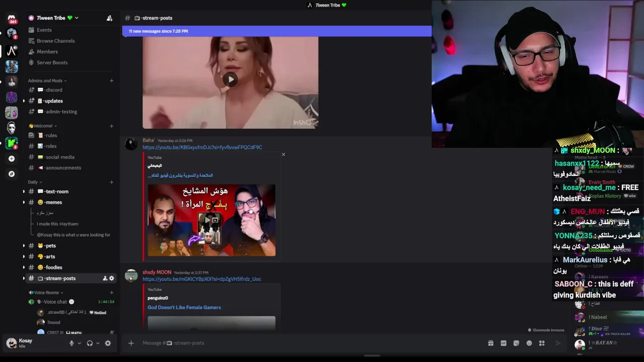The image size is (644, 362).
Task: Click Baha's avatar in chat
Action: point(131,144)
